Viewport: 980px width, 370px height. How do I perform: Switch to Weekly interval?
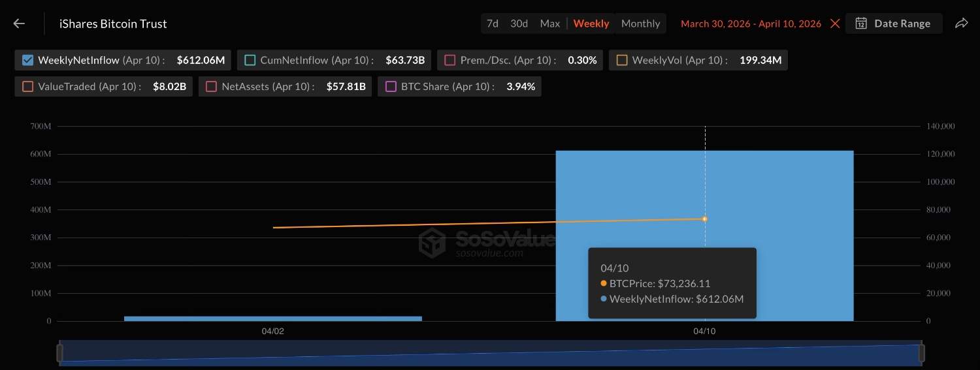(x=591, y=23)
